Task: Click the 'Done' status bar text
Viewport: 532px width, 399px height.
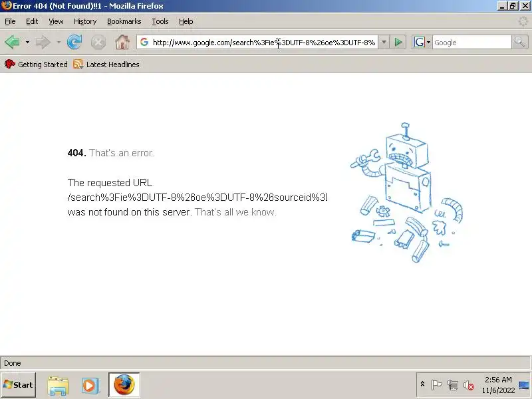Action: [13, 363]
